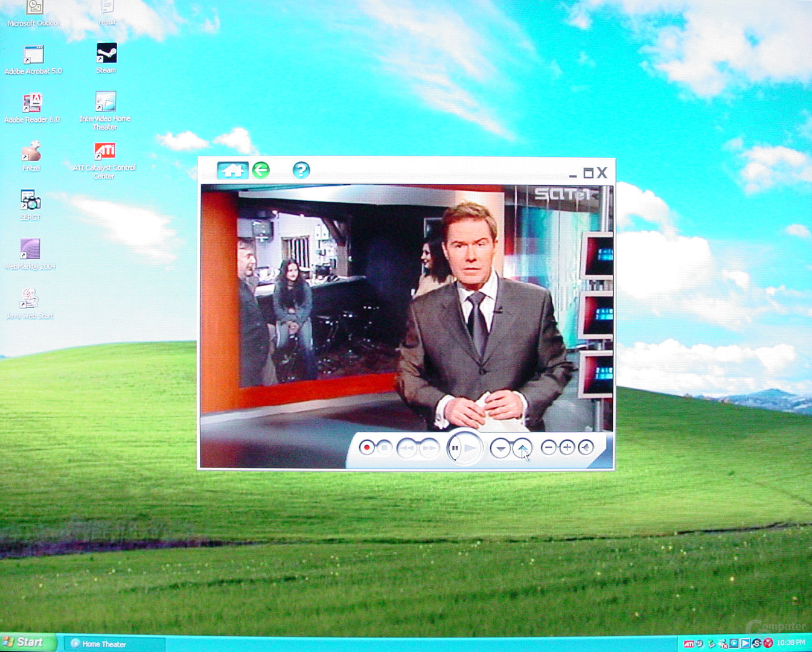The height and width of the screenshot is (652, 812).
Task: Open help with the question mark icon
Action: point(301,170)
